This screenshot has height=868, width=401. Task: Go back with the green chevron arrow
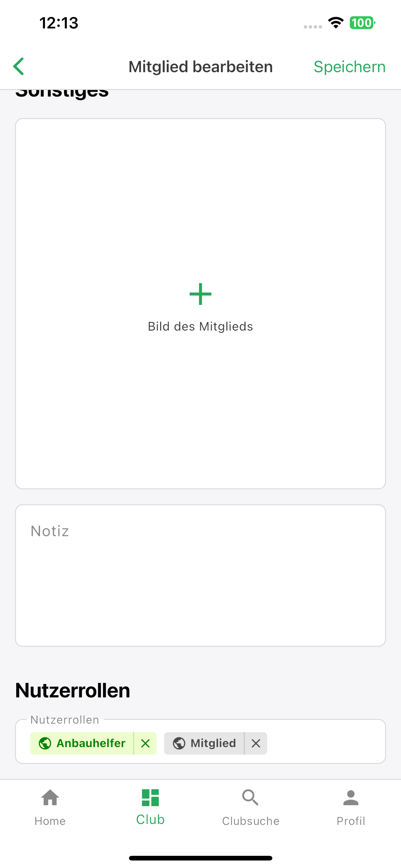(x=18, y=66)
